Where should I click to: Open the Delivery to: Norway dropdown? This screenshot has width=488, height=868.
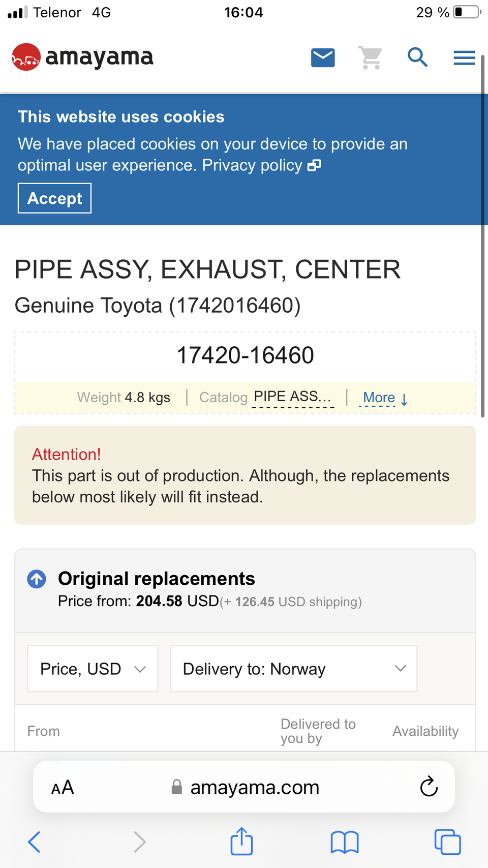pos(294,669)
